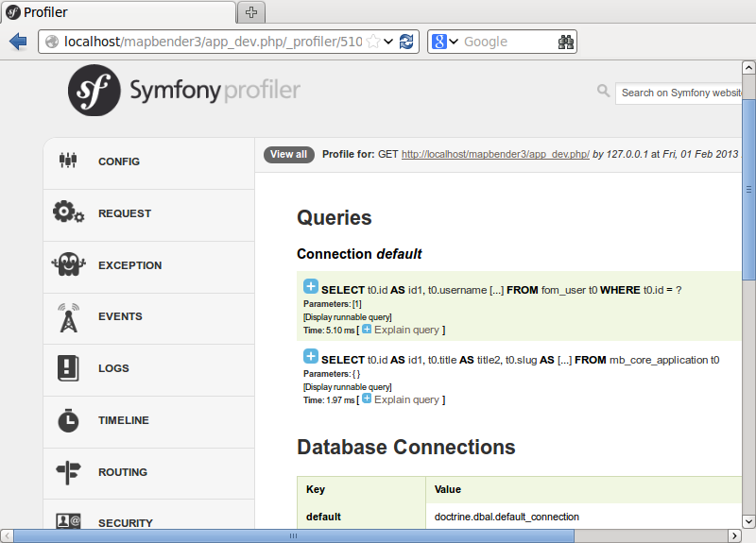The width and height of the screenshot is (756, 543).
Task: Open the LOGS panel
Action: tap(148, 370)
